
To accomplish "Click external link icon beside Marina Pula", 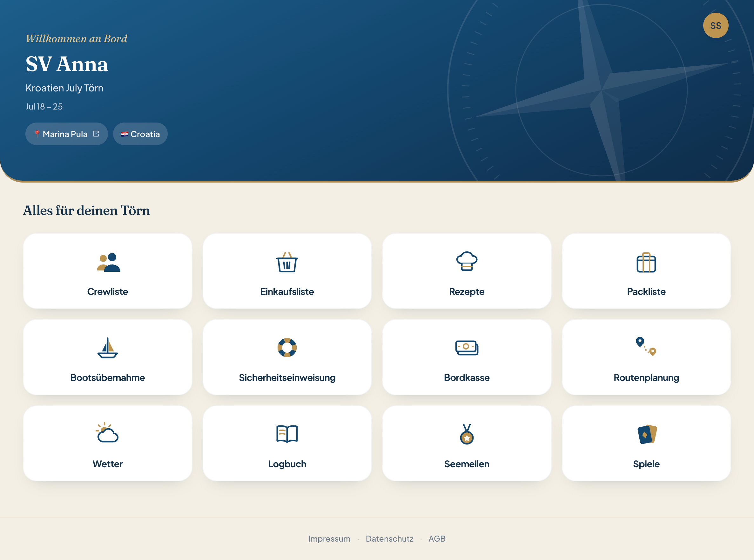I will pos(96,134).
